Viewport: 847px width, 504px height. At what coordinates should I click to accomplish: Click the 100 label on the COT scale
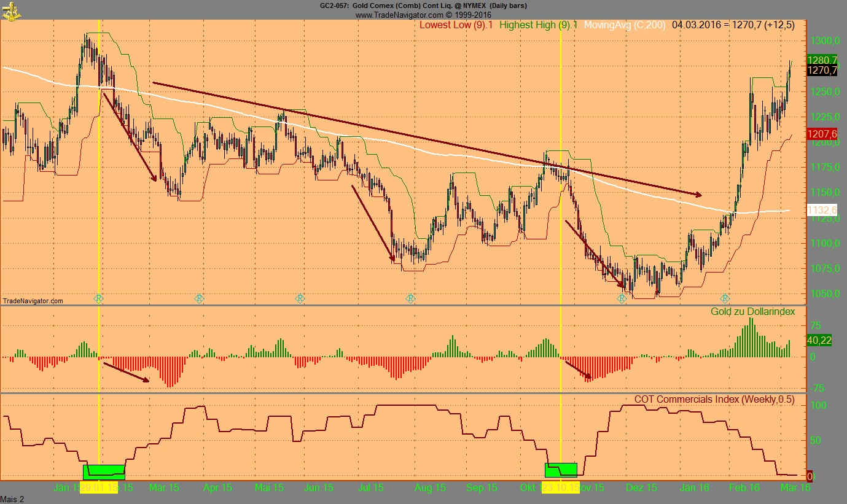click(x=820, y=405)
